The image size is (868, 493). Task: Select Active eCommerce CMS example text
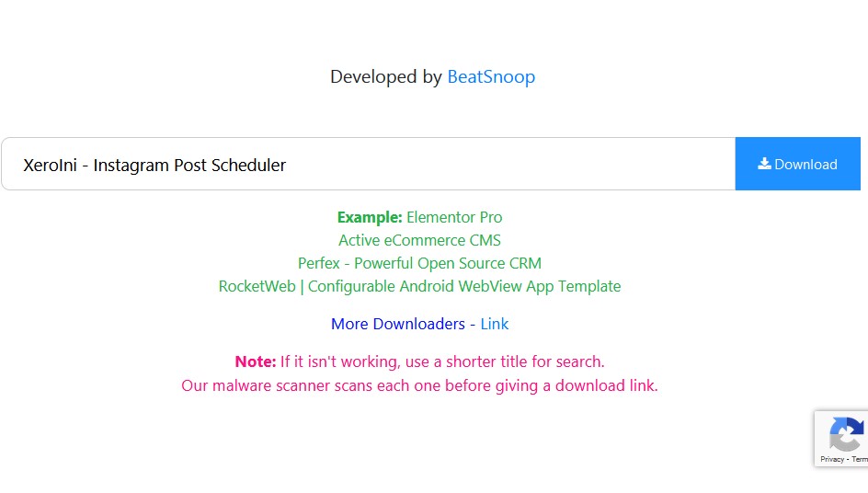tap(419, 240)
